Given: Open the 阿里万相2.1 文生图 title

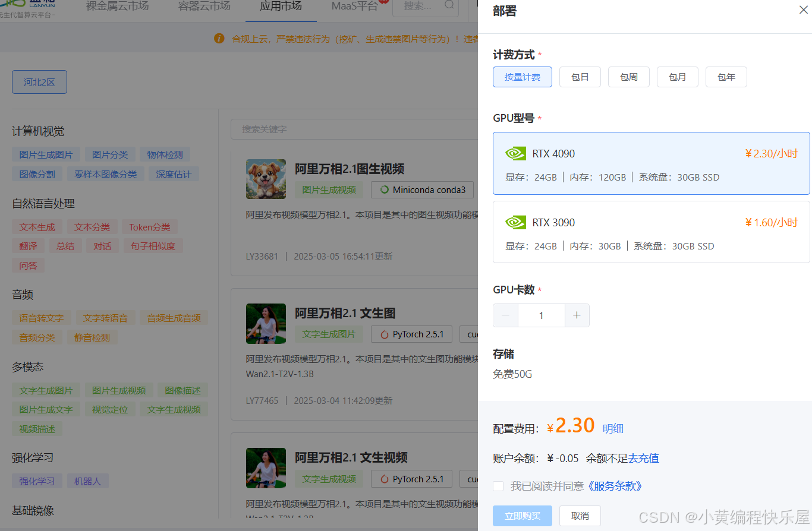Looking at the screenshot, I should 345,313.
